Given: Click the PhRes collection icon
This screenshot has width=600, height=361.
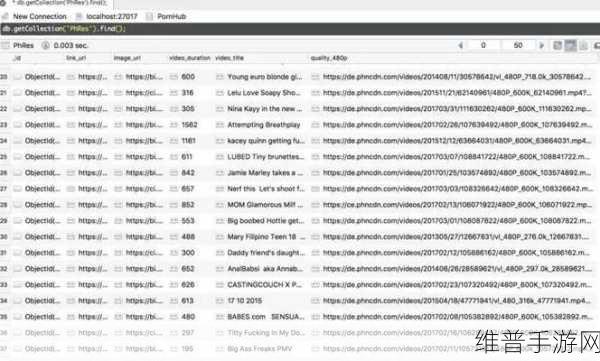Looking at the screenshot, I should 5,46.
